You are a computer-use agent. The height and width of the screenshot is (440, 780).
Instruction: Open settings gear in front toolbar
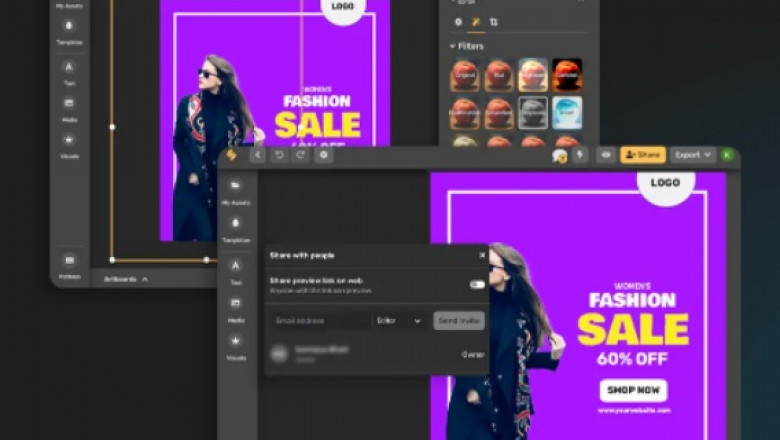pos(323,155)
